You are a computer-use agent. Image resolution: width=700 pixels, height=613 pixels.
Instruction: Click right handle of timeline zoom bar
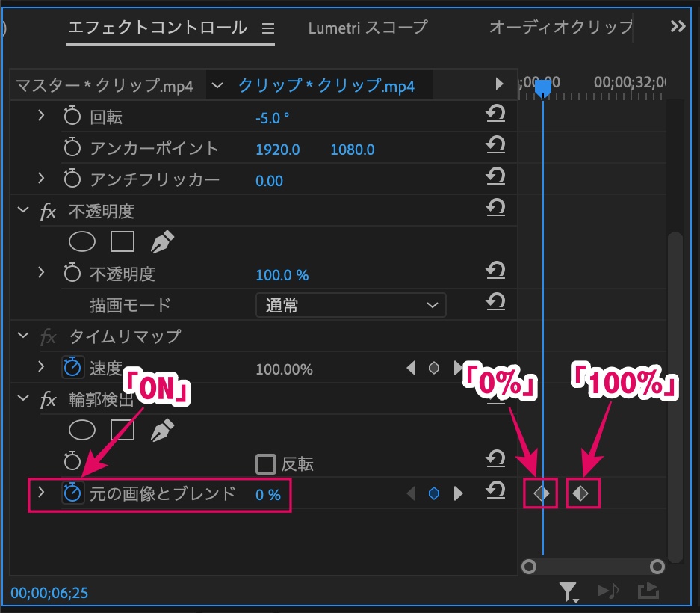[657, 567]
